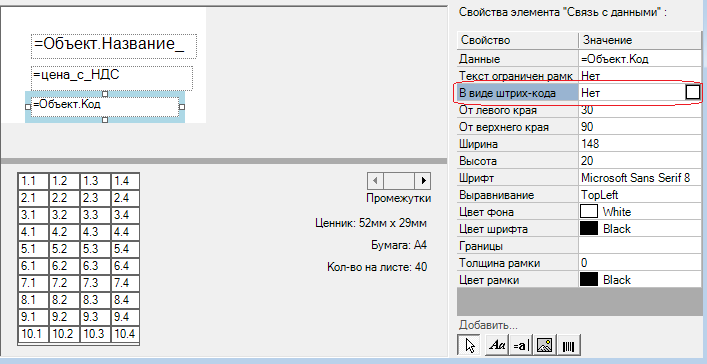Add a data-bound text field element
707x364 pixels.
coord(521,345)
